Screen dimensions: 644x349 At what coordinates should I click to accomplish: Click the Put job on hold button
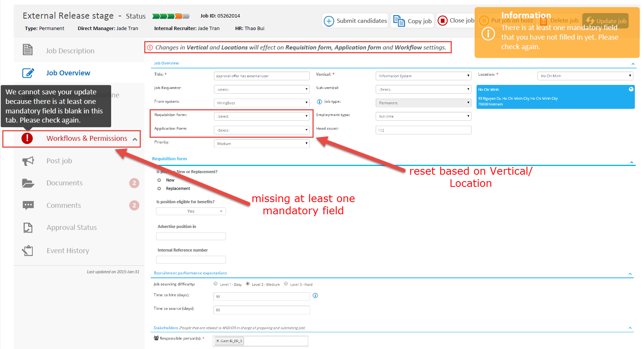506,21
